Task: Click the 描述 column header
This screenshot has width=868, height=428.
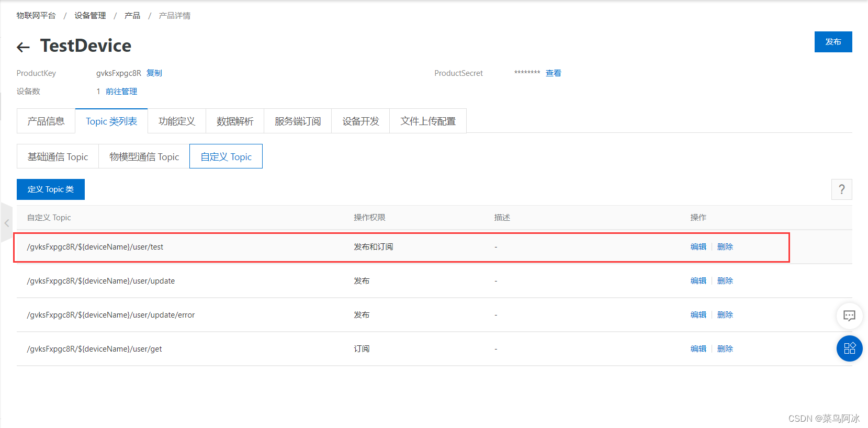Action: click(502, 218)
